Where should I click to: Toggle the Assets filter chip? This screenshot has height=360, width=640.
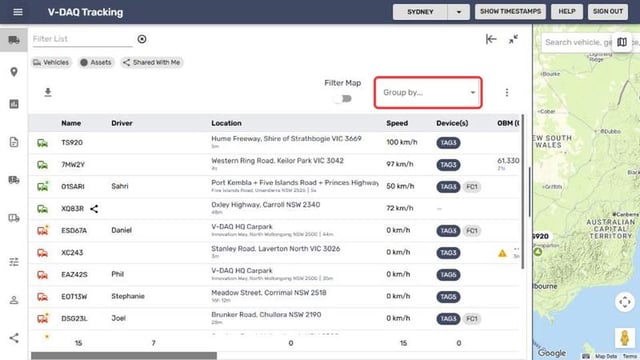[96, 62]
